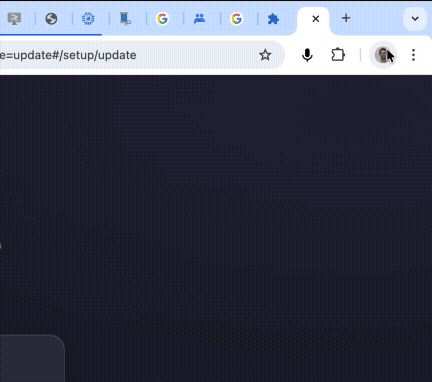432x382 pixels.
Task: Activate voice search microphone icon
Action: [307, 55]
